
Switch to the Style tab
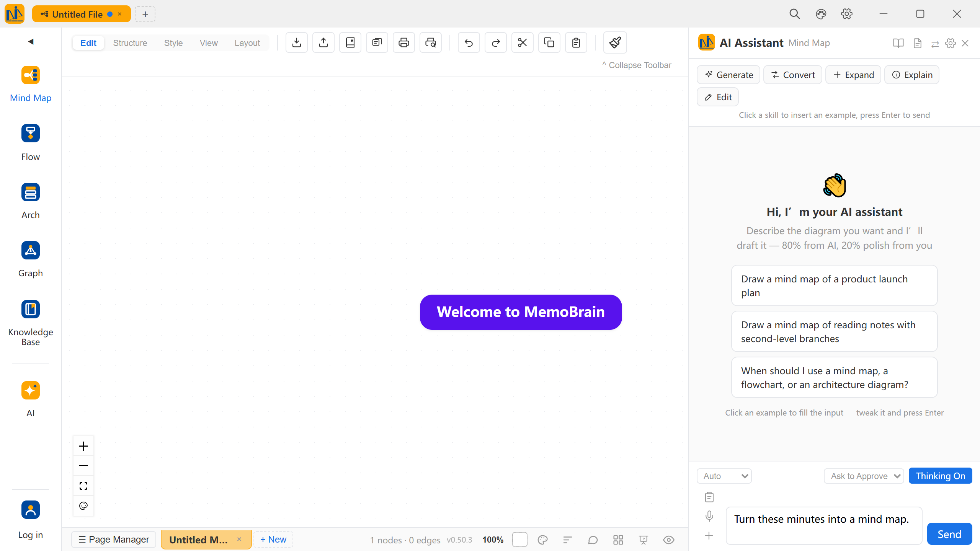173,43
